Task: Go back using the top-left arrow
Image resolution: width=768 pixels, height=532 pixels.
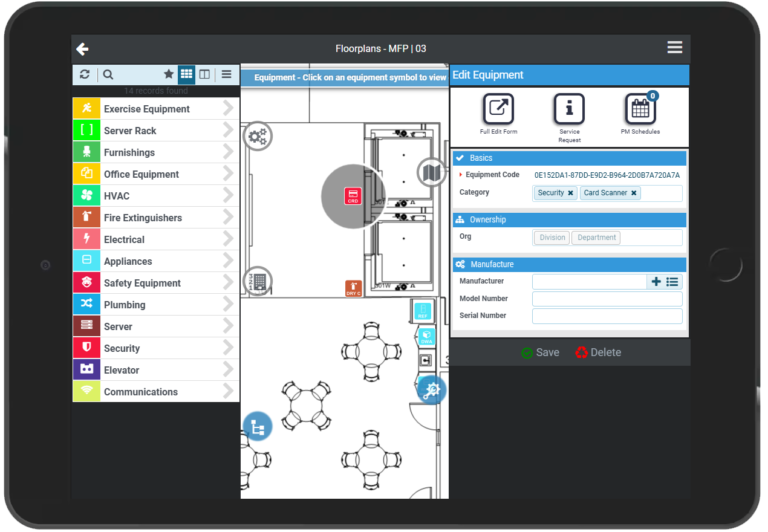Action: tap(82, 49)
